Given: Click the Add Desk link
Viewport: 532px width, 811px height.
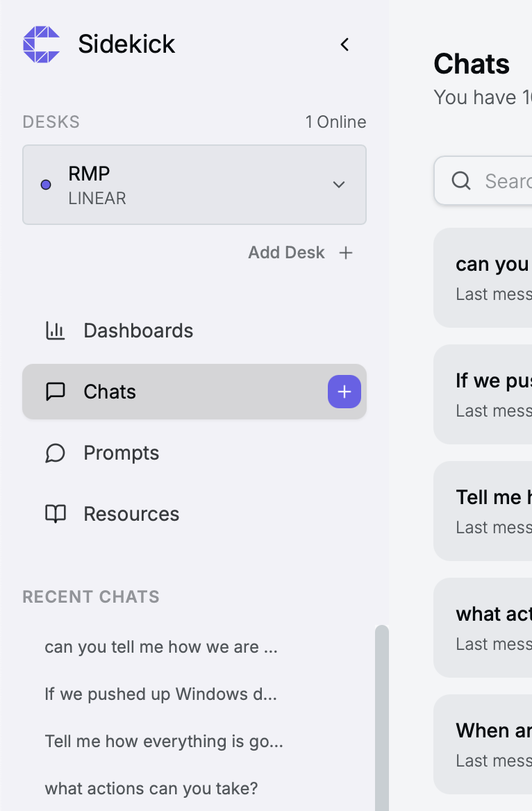Looking at the screenshot, I should click(286, 253).
